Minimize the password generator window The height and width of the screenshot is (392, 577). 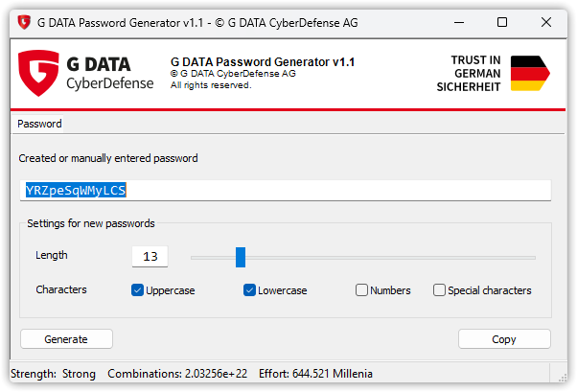(459, 22)
